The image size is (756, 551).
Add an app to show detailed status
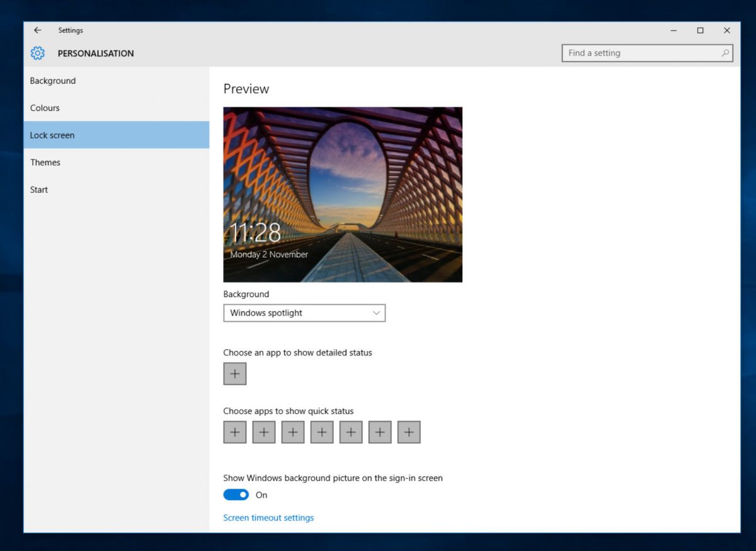(x=234, y=373)
